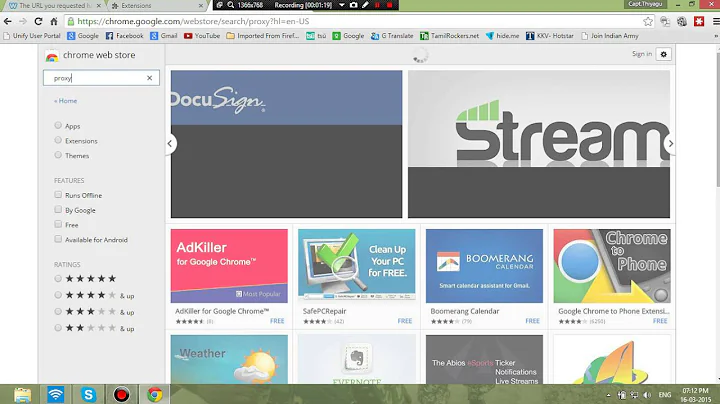
Task: Open Chrome main menu icon
Action: 715,21
